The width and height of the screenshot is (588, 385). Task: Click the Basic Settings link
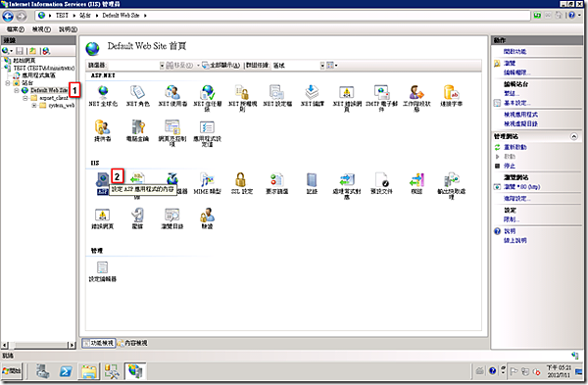click(x=517, y=103)
